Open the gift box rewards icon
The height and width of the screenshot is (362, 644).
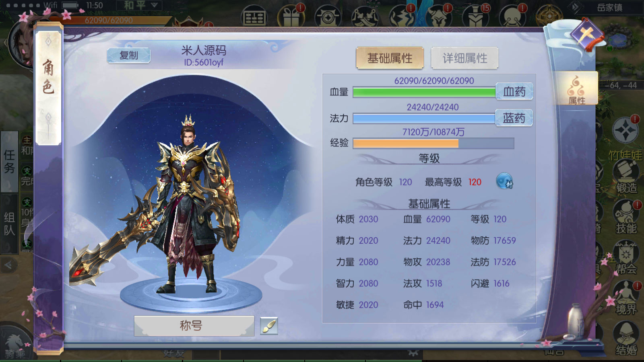click(291, 16)
